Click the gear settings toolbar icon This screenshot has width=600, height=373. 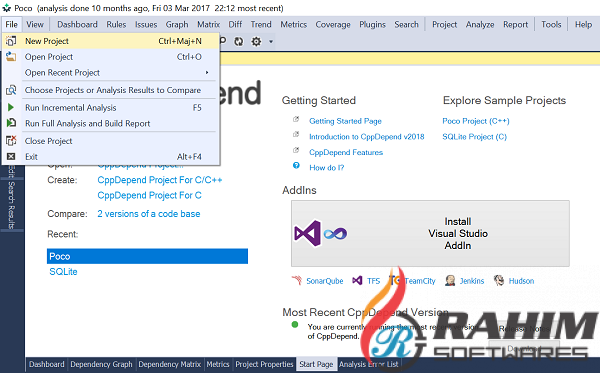pos(256,41)
